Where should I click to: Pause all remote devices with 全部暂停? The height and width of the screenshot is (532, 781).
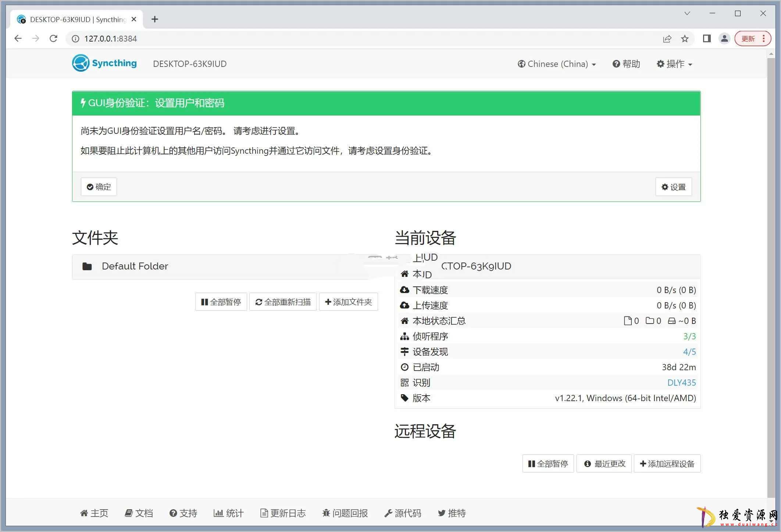[548, 464]
